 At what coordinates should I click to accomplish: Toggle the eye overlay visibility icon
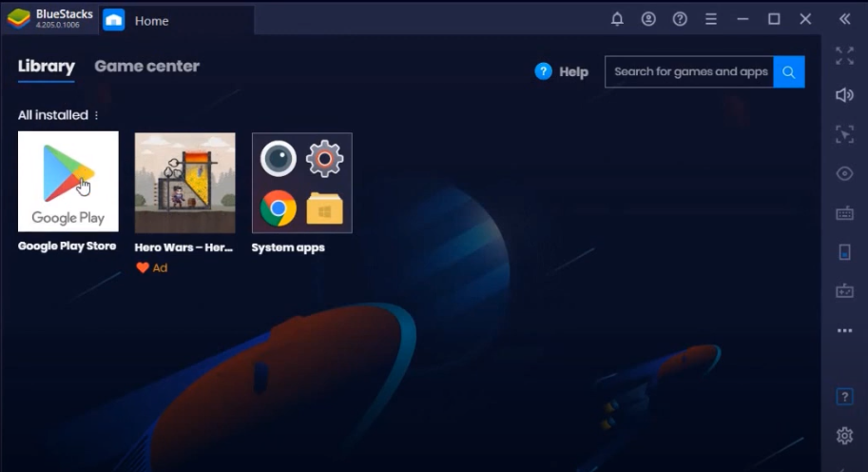pos(845,173)
